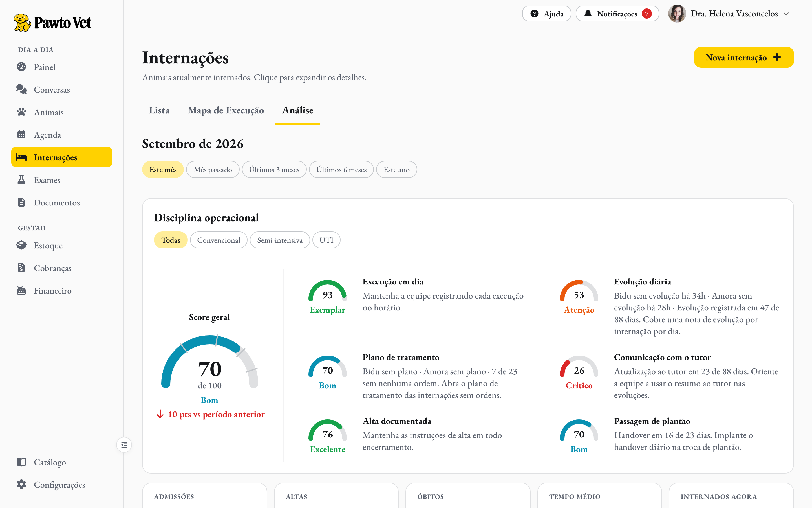Click the Pawto Vet dog logo
This screenshot has height=508, width=812.
tap(22, 23)
